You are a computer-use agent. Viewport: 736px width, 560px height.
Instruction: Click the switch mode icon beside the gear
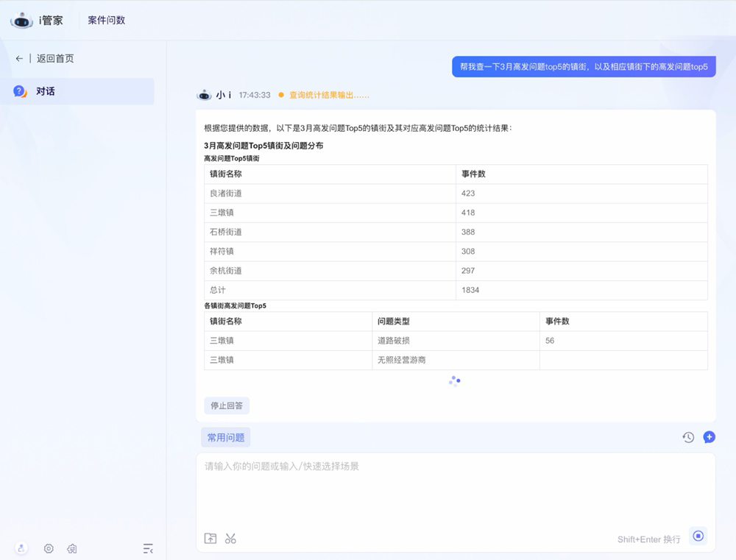click(x=72, y=548)
